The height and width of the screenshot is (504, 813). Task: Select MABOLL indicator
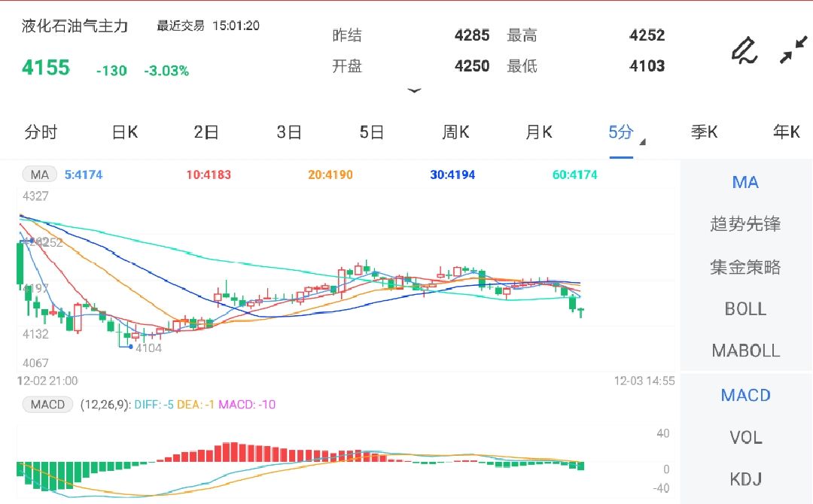(x=745, y=351)
